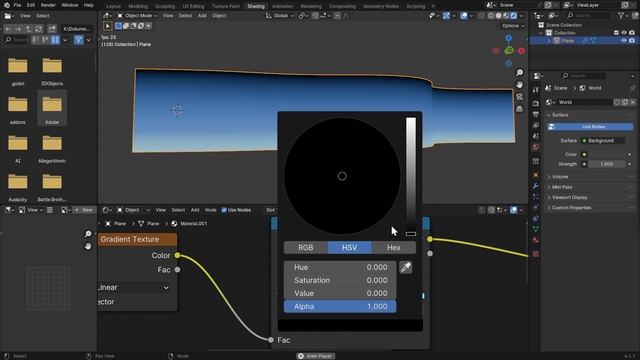Viewport: 640px width, 360px height.
Task: Open the Particles properties tab icon
Action: 536,197
